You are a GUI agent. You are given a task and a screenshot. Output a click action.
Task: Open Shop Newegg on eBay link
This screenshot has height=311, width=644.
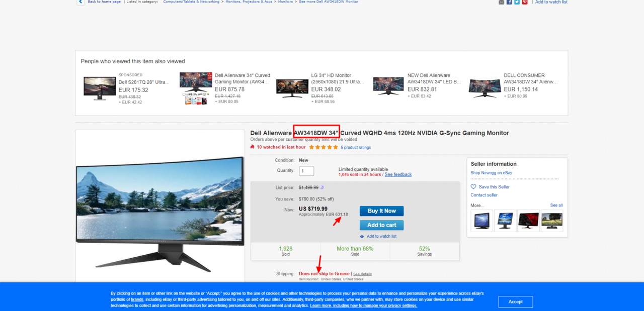point(491,173)
